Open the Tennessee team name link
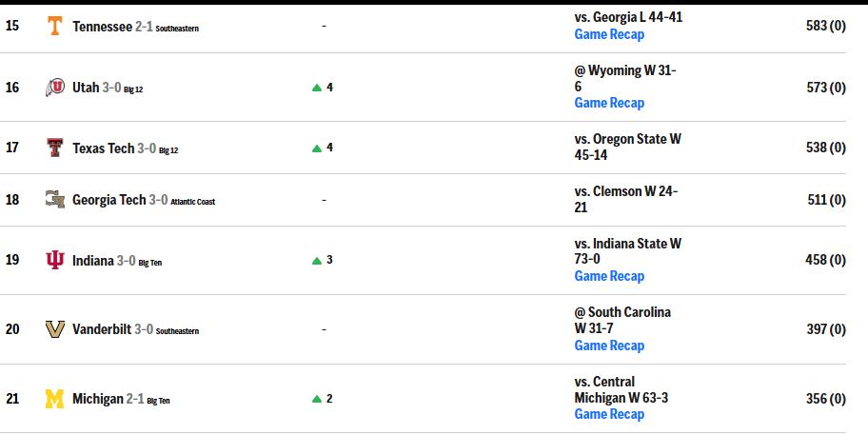The height and width of the screenshot is (435, 868). coord(103,27)
